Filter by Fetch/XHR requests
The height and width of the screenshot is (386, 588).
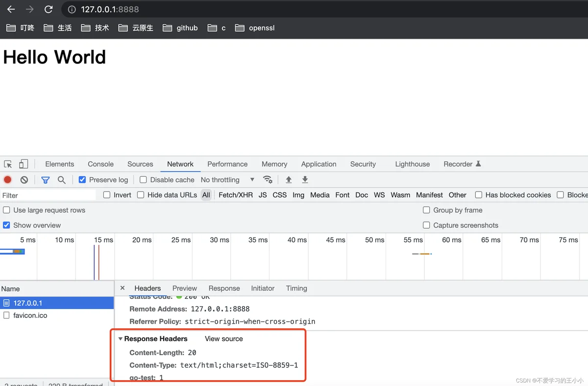236,195
